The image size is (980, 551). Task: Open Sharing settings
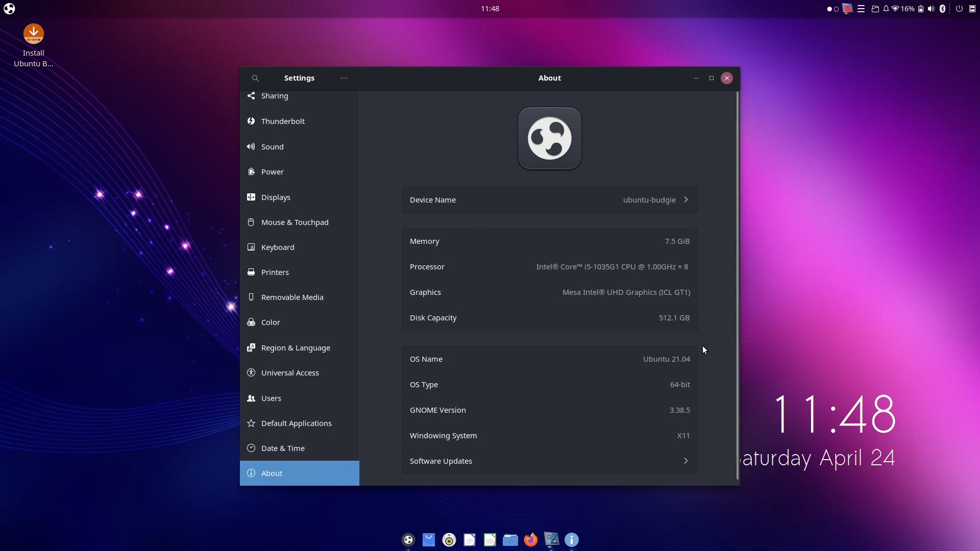(300, 96)
